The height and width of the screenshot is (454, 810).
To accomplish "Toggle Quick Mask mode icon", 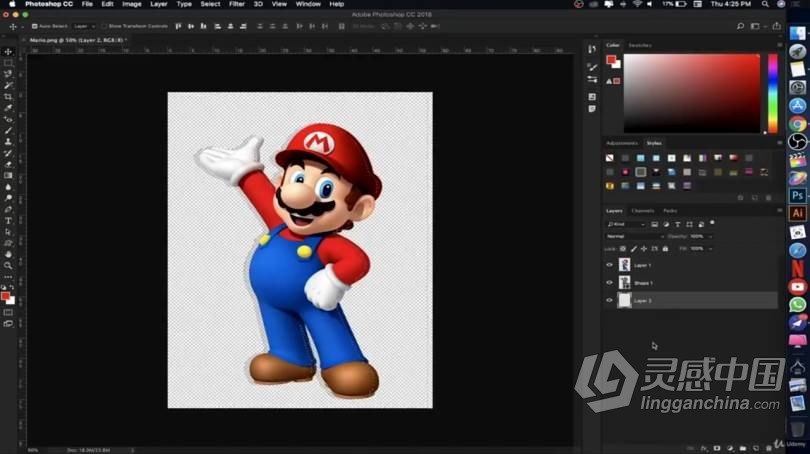I will tap(8, 312).
